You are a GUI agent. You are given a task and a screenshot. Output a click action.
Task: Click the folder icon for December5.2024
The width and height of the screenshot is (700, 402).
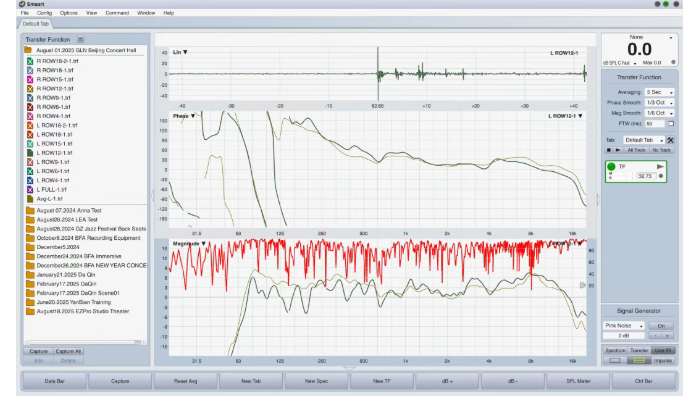(x=30, y=247)
